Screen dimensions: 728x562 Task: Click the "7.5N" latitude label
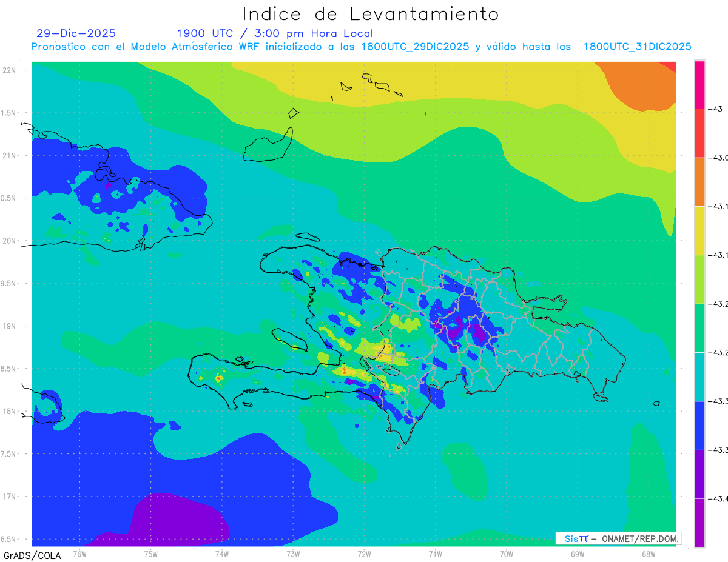(9, 453)
